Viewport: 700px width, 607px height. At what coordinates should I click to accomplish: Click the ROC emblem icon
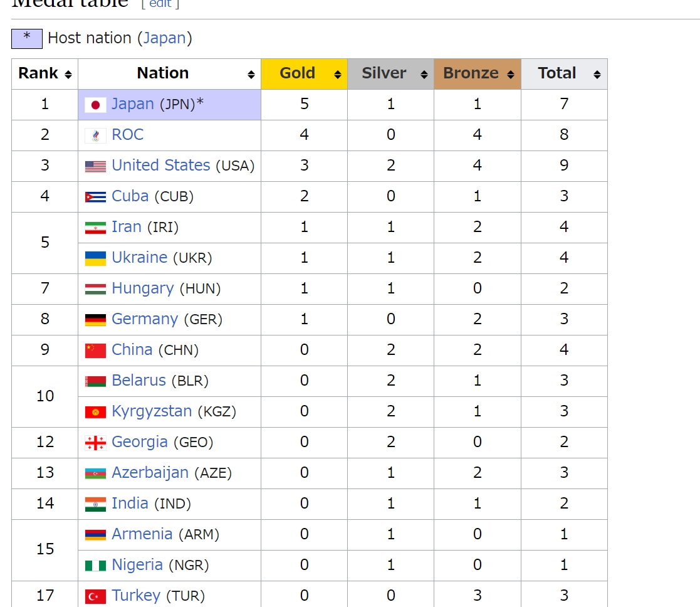[x=95, y=136]
